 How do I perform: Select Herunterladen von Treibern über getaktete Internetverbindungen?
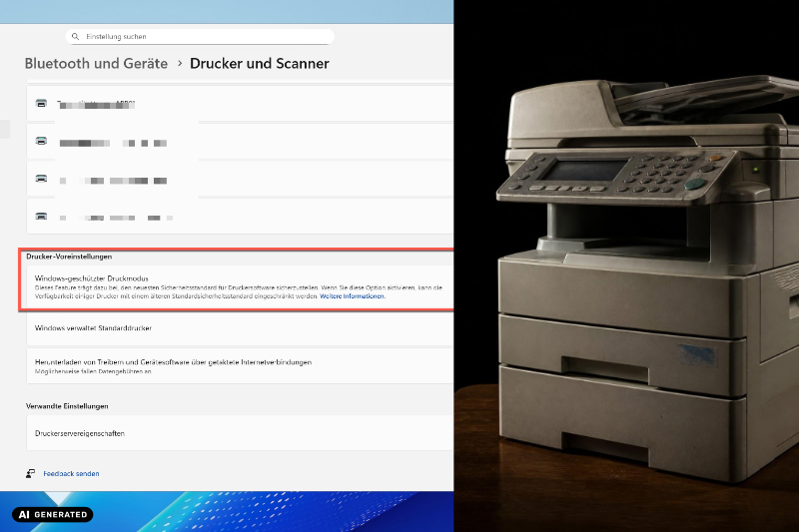[240, 366]
